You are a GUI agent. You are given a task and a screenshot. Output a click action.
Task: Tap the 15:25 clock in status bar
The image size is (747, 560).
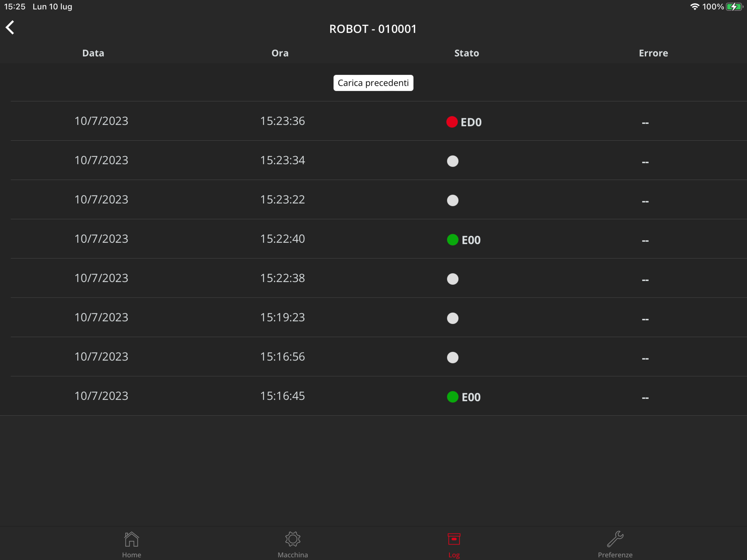click(x=14, y=7)
